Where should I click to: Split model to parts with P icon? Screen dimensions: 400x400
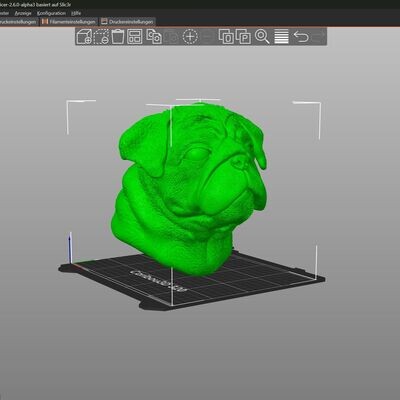coord(243,37)
